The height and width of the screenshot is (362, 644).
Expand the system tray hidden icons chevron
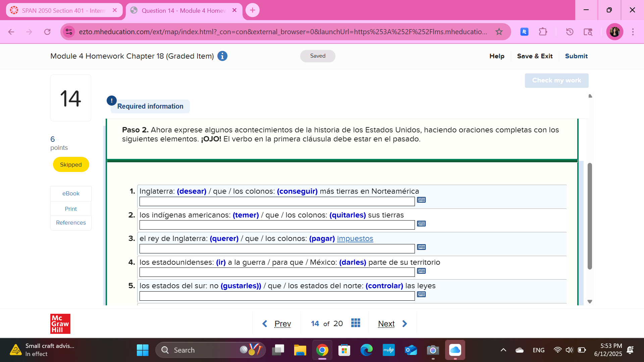point(503,350)
